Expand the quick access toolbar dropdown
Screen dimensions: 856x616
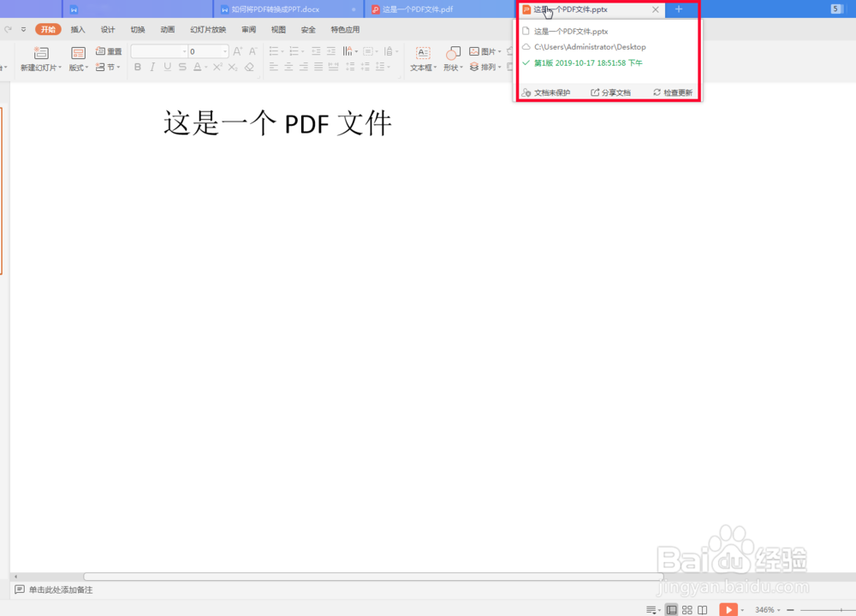(23, 29)
